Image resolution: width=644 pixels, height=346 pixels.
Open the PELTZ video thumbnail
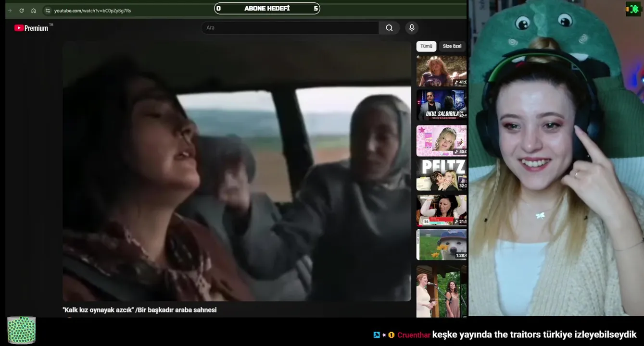pyautogui.click(x=442, y=175)
